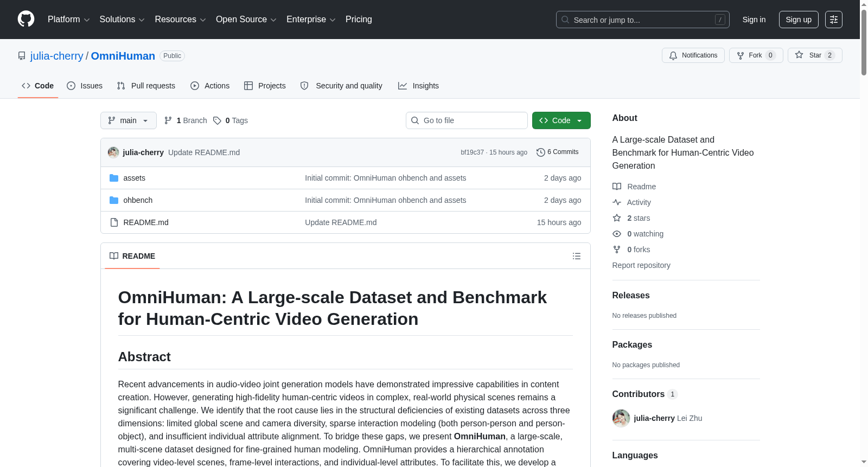Image resolution: width=868 pixels, height=467 pixels.
Task: Open the Security and quality tab
Action: pyautogui.click(x=341, y=86)
